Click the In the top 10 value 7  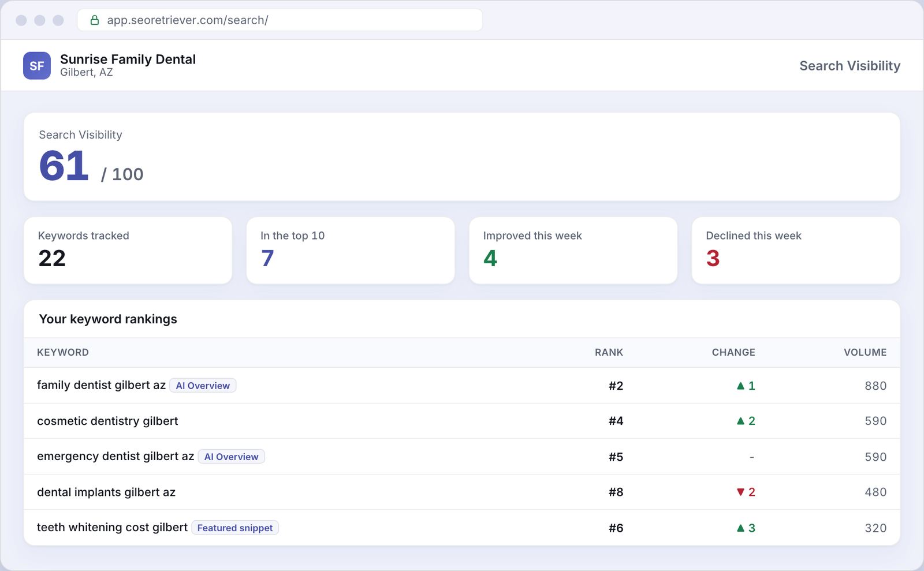(267, 258)
